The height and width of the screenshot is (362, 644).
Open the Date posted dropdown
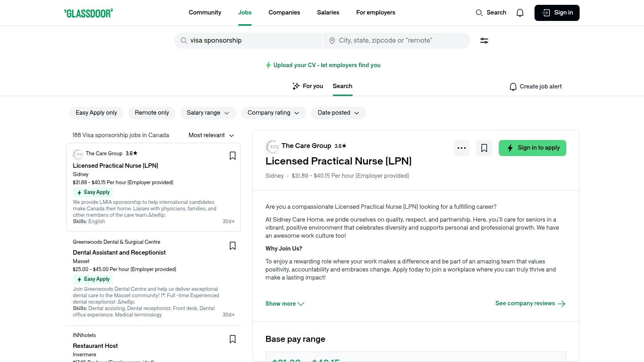point(339,113)
